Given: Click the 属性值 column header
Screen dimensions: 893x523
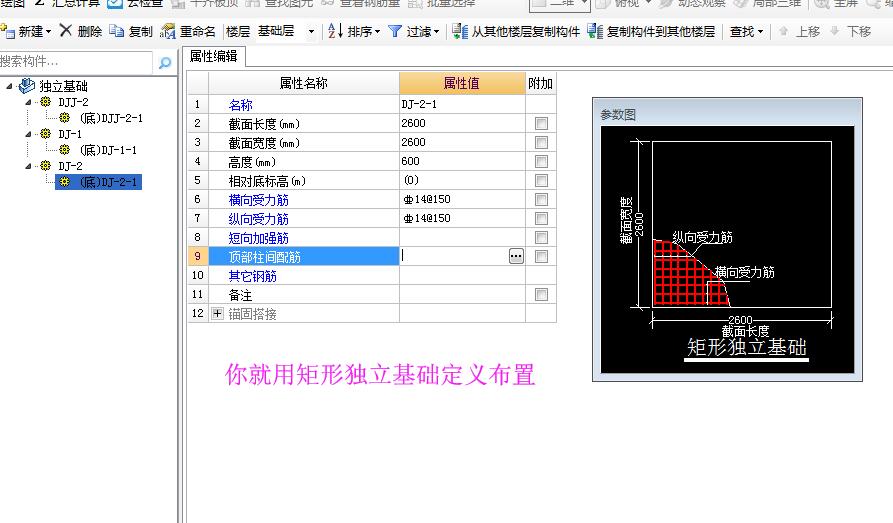Looking at the screenshot, I should [x=462, y=83].
